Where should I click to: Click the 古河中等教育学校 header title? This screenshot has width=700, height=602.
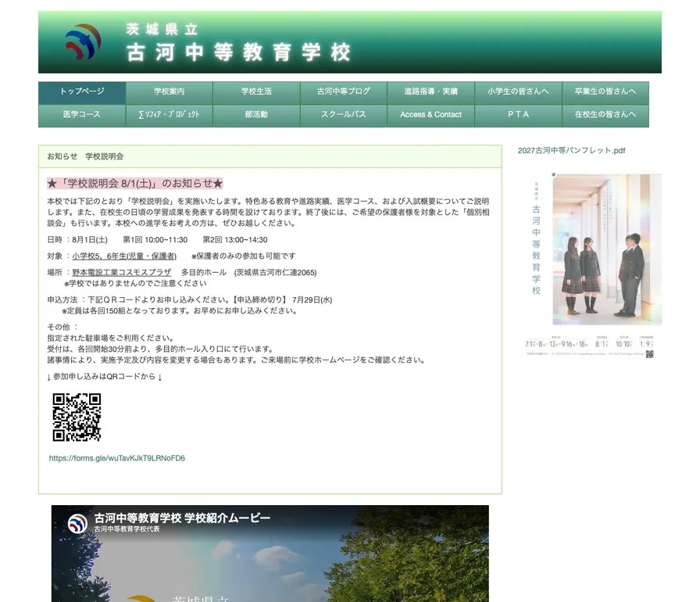239,52
